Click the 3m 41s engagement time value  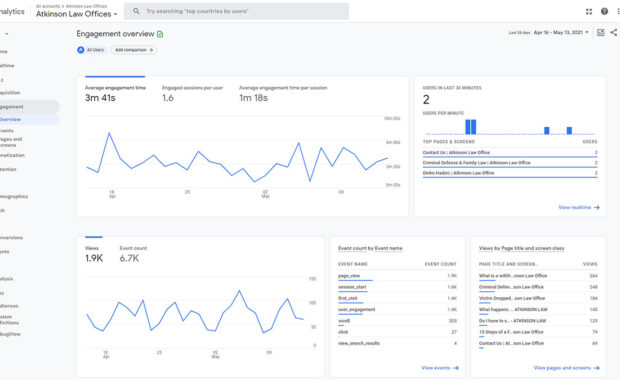100,98
